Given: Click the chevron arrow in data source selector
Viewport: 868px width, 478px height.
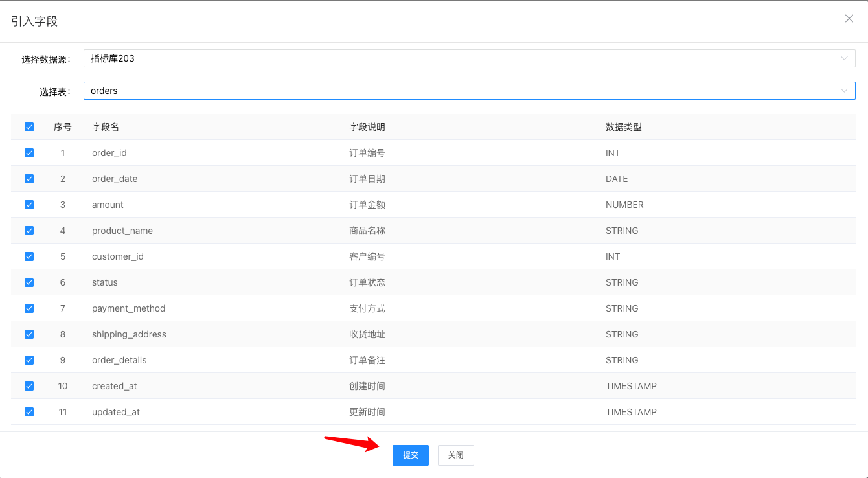Looking at the screenshot, I should [844, 58].
